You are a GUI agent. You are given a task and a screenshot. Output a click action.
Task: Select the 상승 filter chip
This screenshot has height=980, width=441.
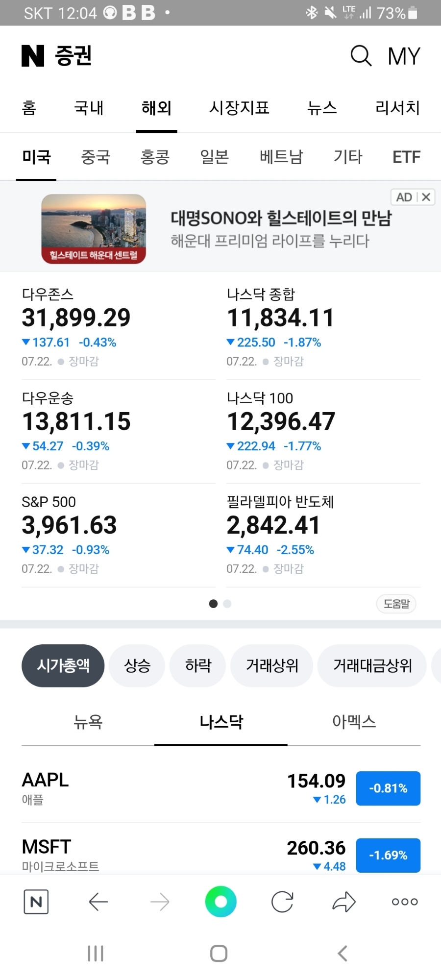[x=137, y=665]
